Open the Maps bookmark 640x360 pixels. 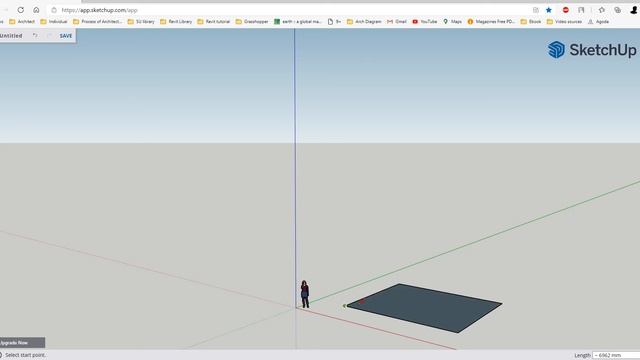pos(452,22)
